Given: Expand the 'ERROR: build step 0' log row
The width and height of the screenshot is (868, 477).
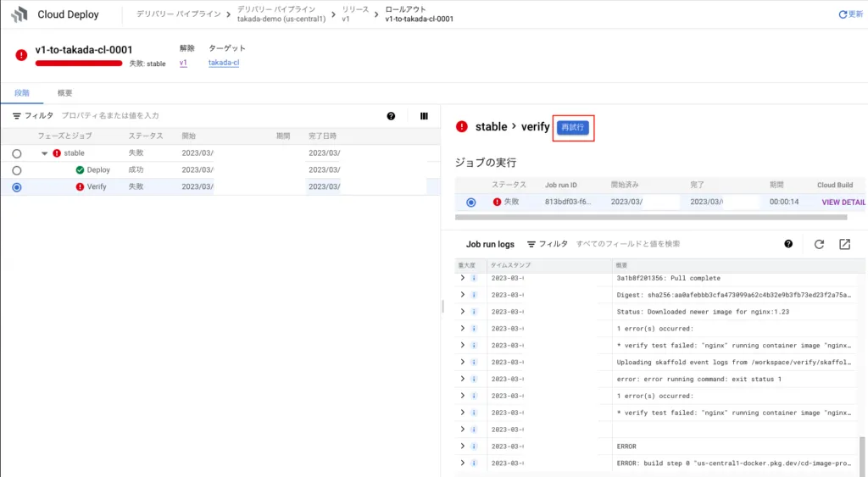Looking at the screenshot, I should [462, 463].
